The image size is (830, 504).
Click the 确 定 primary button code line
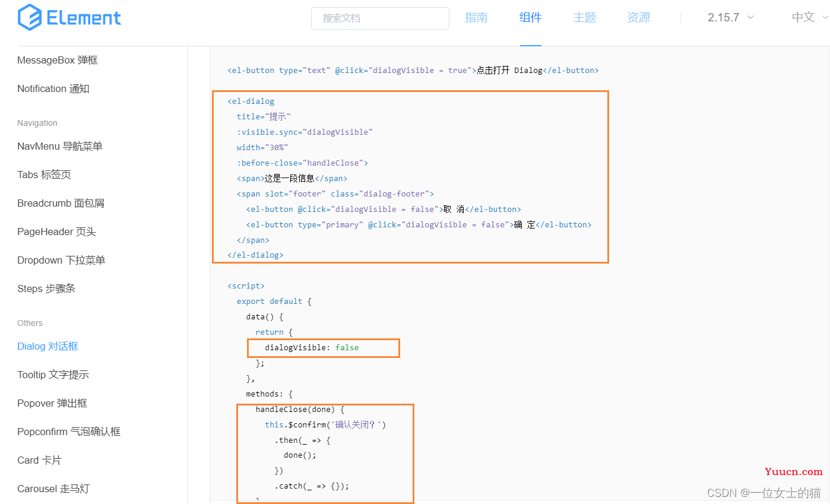(x=419, y=224)
